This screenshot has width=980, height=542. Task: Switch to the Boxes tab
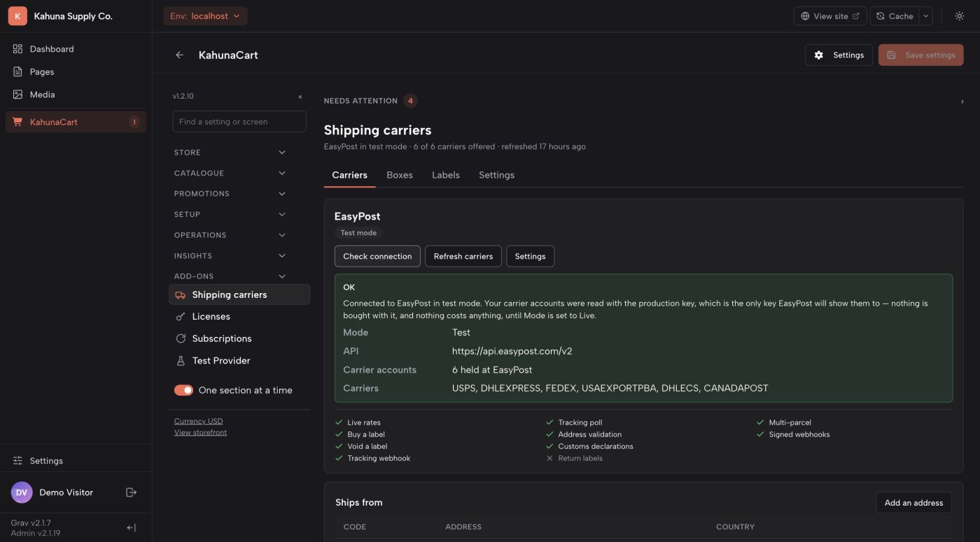coord(400,175)
